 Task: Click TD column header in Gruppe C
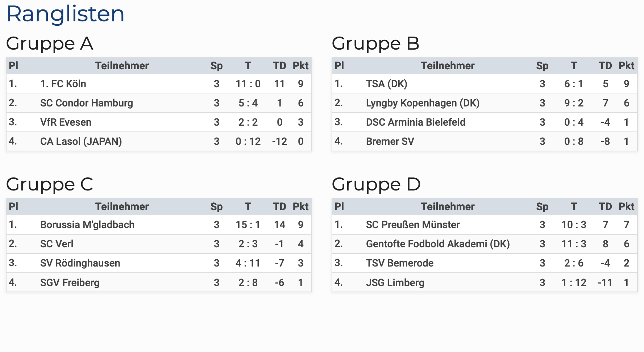(x=279, y=207)
